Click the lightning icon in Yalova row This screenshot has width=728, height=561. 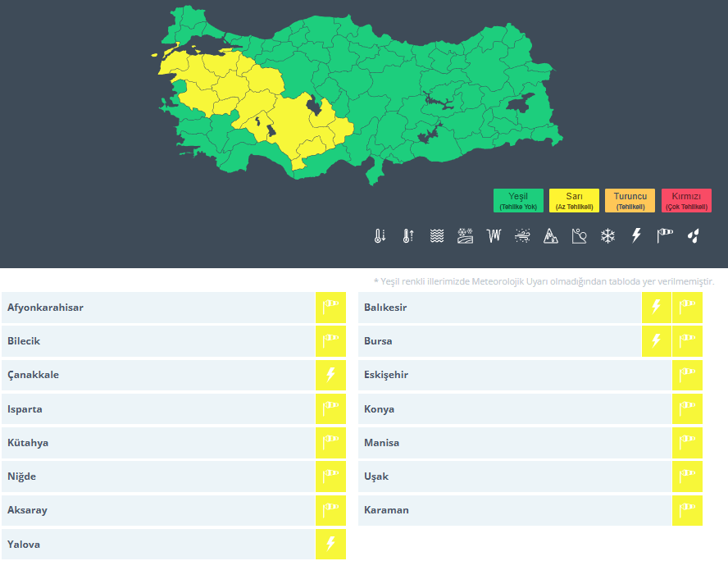[330, 544]
